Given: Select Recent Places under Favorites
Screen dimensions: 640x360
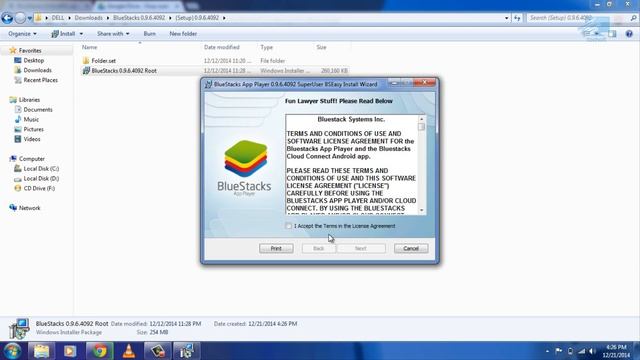Looking at the screenshot, I should point(40,80).
